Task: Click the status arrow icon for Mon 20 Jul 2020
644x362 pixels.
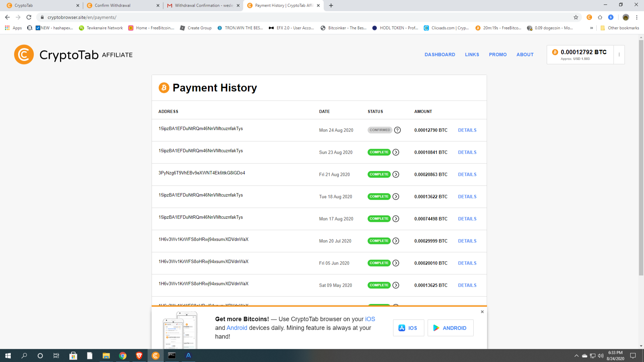Action: [396, 241]
